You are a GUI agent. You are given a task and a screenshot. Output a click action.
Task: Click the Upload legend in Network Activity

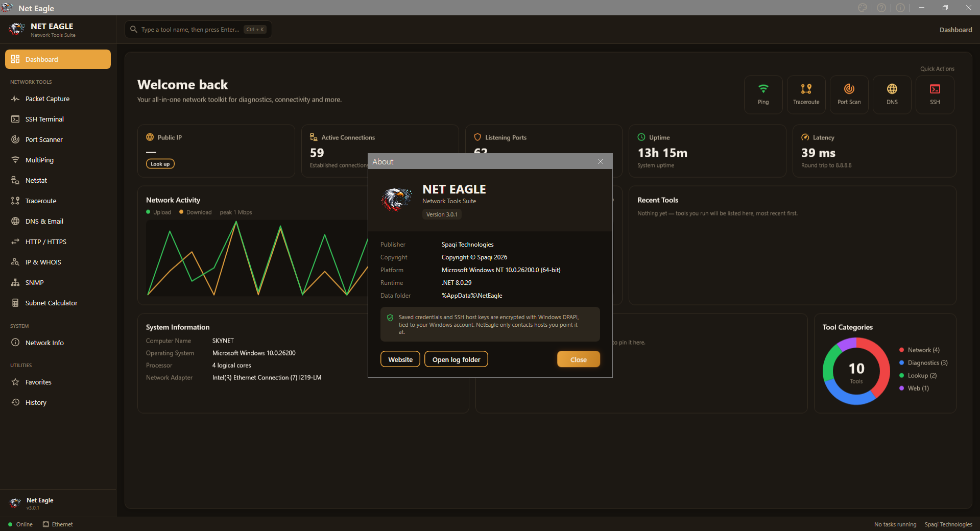[158, 212]
